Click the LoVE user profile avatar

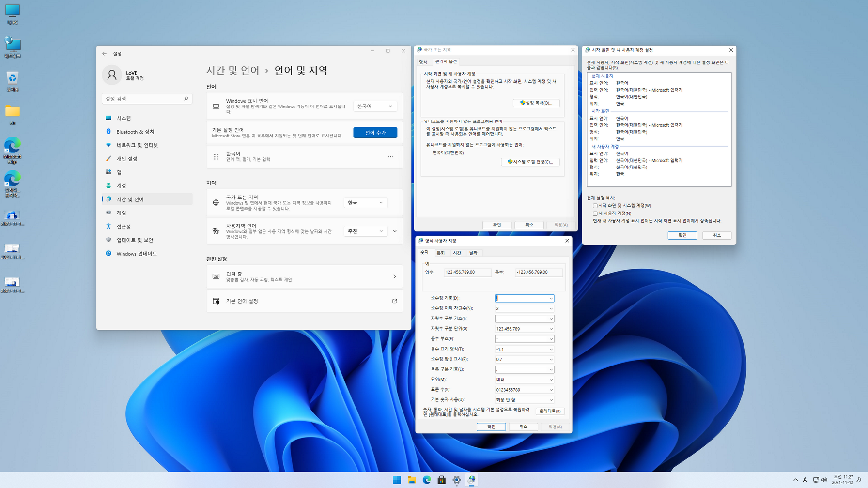tap(112, 75)
